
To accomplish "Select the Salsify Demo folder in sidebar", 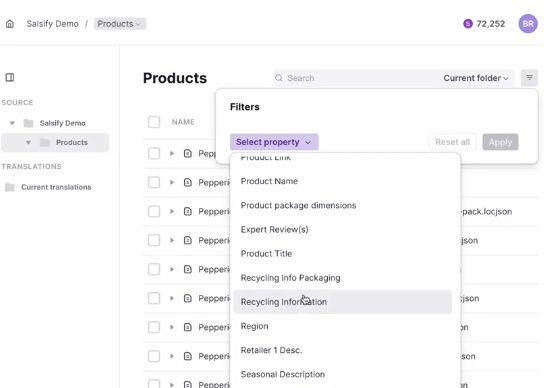I will (62, 123).
